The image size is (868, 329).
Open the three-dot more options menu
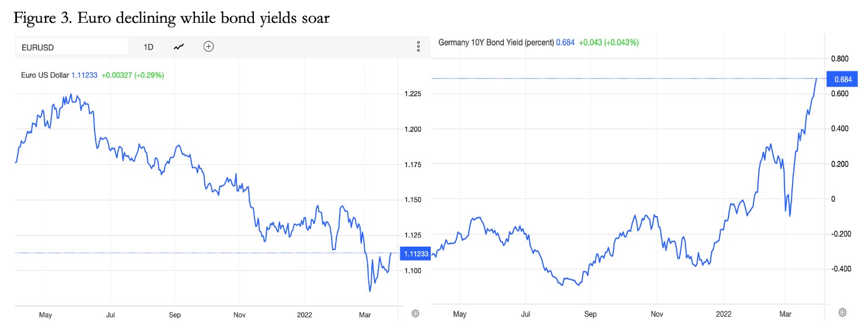pyautogui.click(x=418, y=47)
